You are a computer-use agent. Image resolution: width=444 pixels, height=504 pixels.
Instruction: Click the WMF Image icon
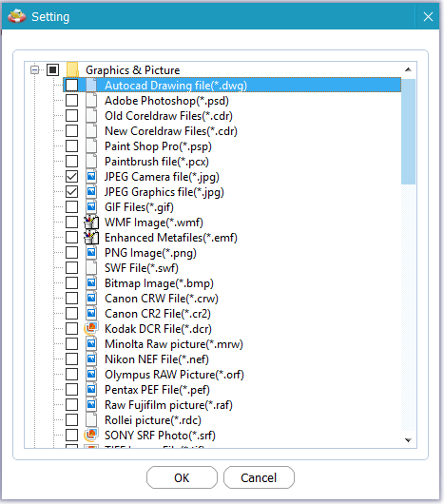(x=91, y=223)
